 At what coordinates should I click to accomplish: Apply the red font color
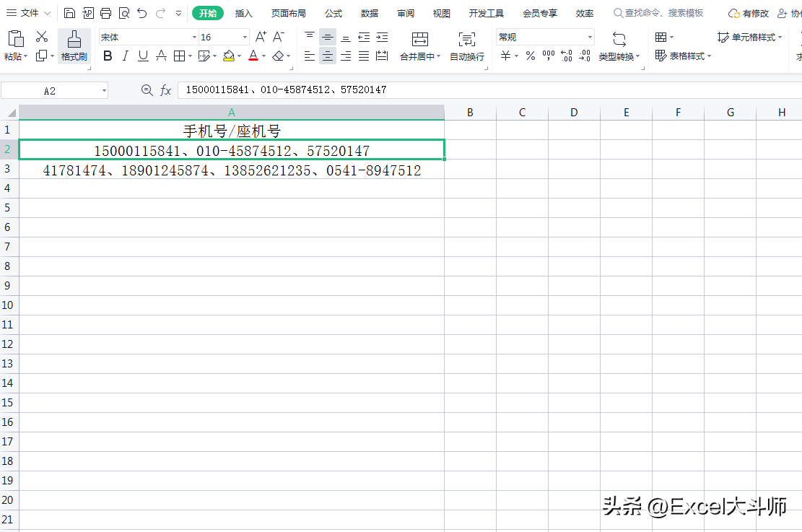click(x=253, y=56)
